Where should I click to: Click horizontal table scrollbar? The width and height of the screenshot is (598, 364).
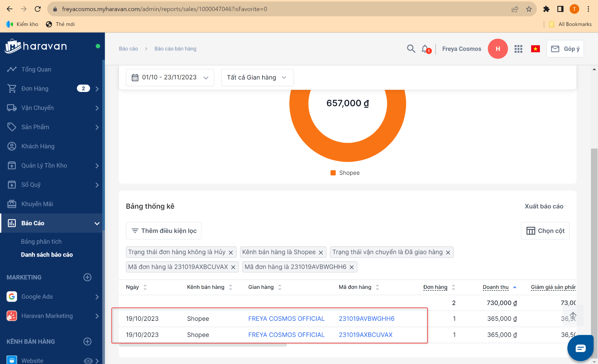click(203, 345)
